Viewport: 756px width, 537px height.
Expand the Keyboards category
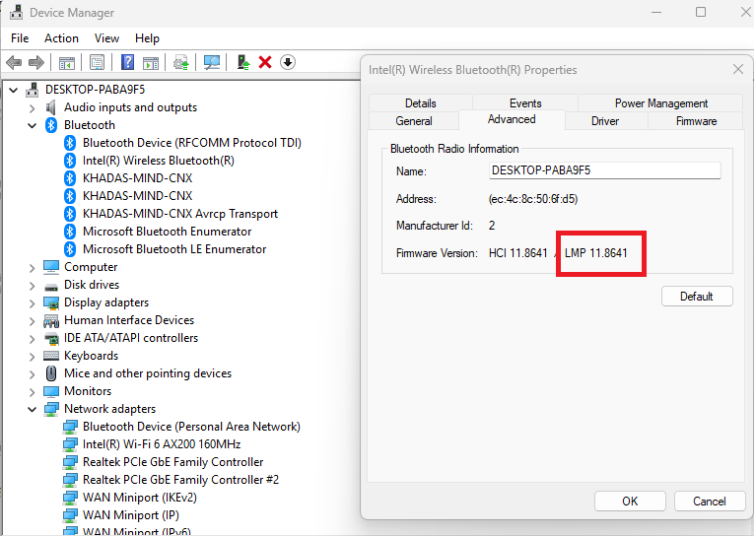32,357
